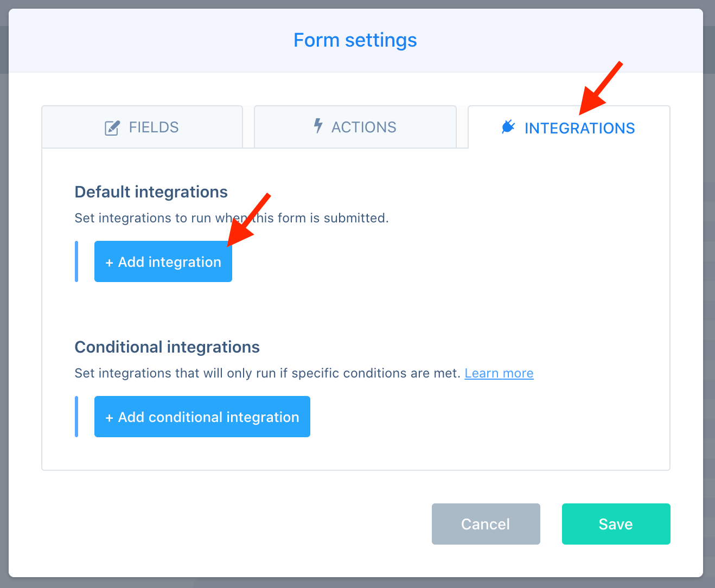This screenshot has width=715, height=588.
Task: Click the blue bar beside Add integration
Action: pos(76,261)
